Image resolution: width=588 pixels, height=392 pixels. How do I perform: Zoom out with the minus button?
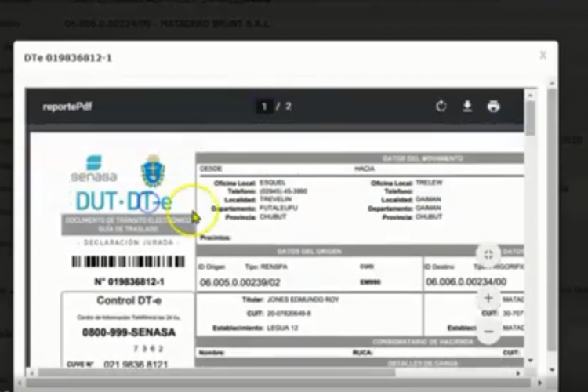tap(488, 332)
